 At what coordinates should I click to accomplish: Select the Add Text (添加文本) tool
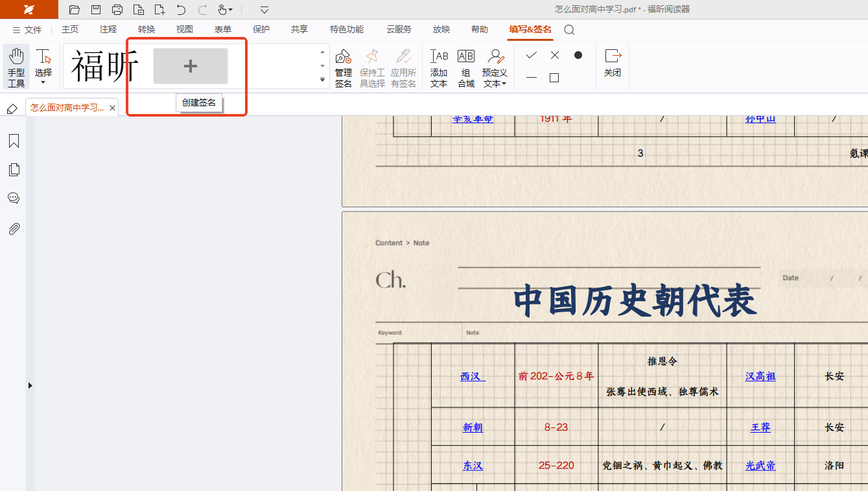[x=439, y=67]
